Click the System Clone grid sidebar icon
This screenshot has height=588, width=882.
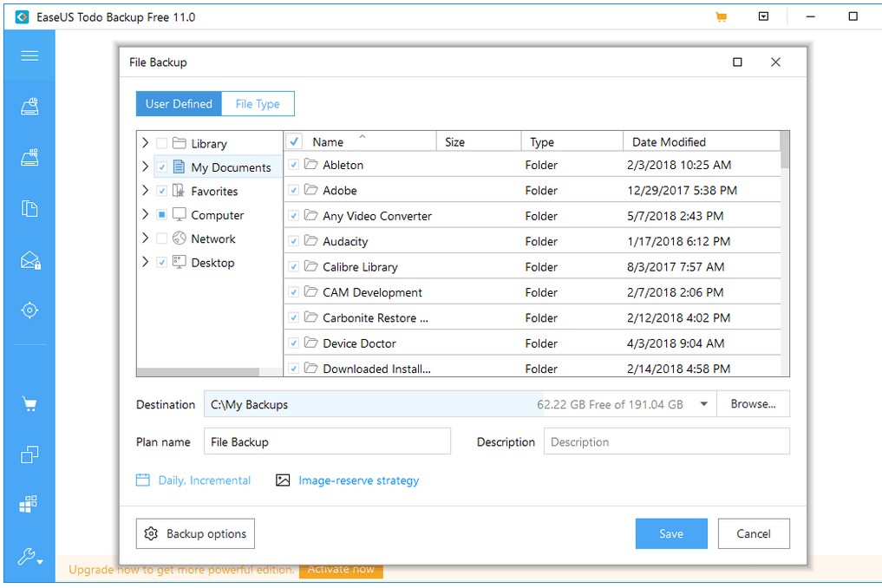(29, 504)
